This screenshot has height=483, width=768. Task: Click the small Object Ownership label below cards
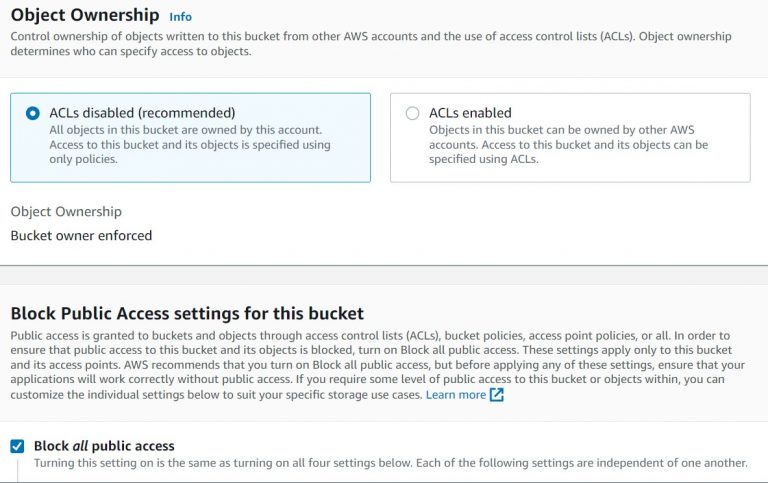66,212
